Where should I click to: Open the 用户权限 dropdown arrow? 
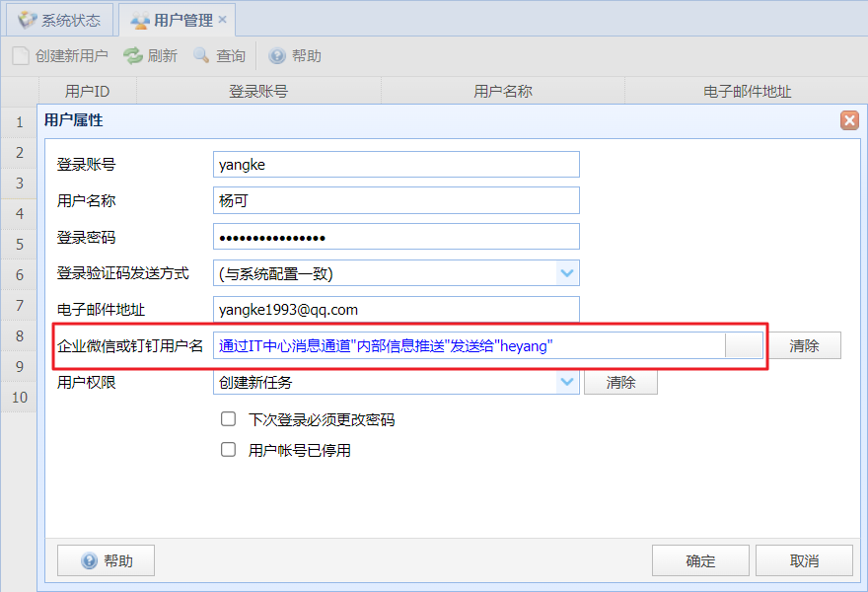(x=567, y=382)
